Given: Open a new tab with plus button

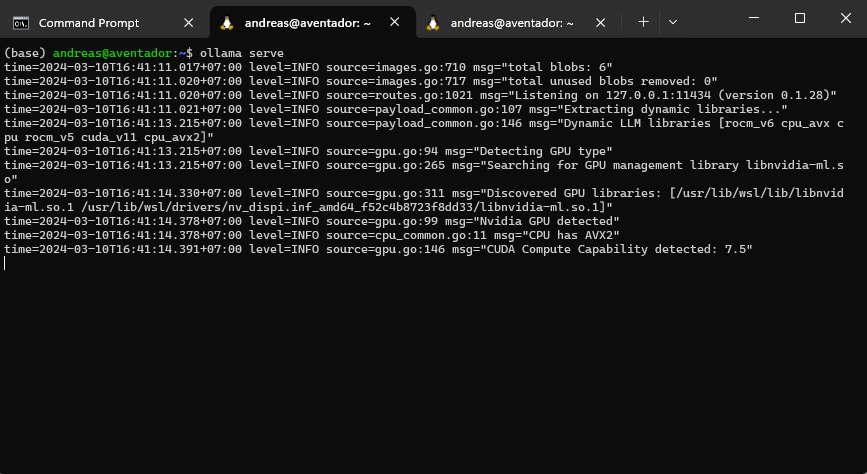Looking at the screenshot, I should coord(643,22).
